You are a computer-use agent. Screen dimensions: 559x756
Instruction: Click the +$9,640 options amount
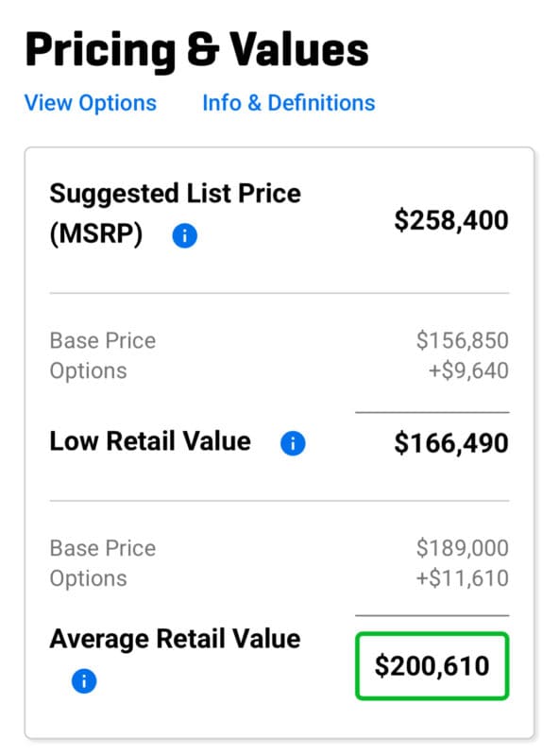point(468,370)
